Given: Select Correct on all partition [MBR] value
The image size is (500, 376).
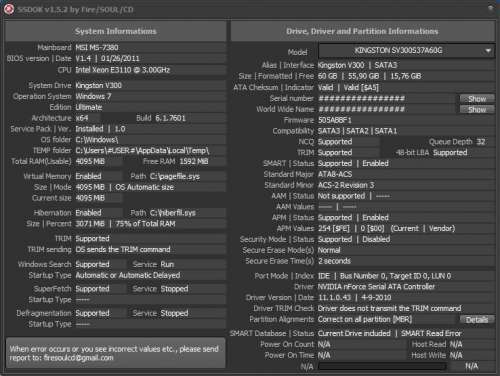Looking at the screenshot, I should pos(365,319).
